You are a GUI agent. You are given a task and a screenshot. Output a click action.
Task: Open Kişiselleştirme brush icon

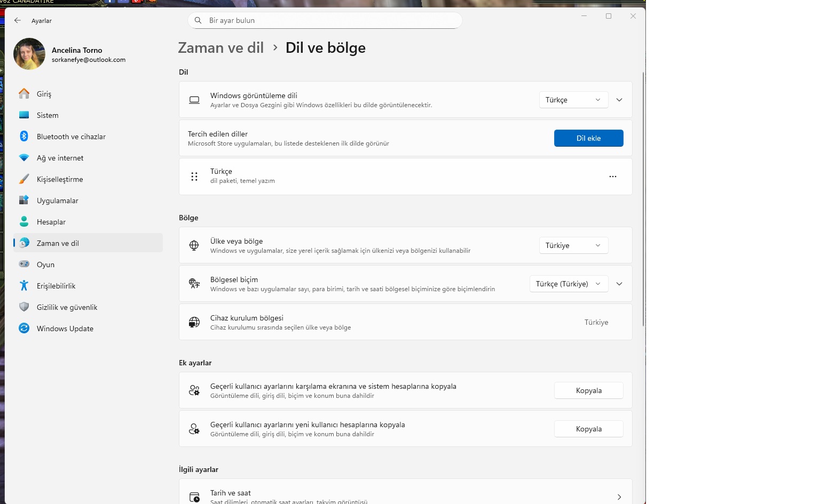(24, 179)
